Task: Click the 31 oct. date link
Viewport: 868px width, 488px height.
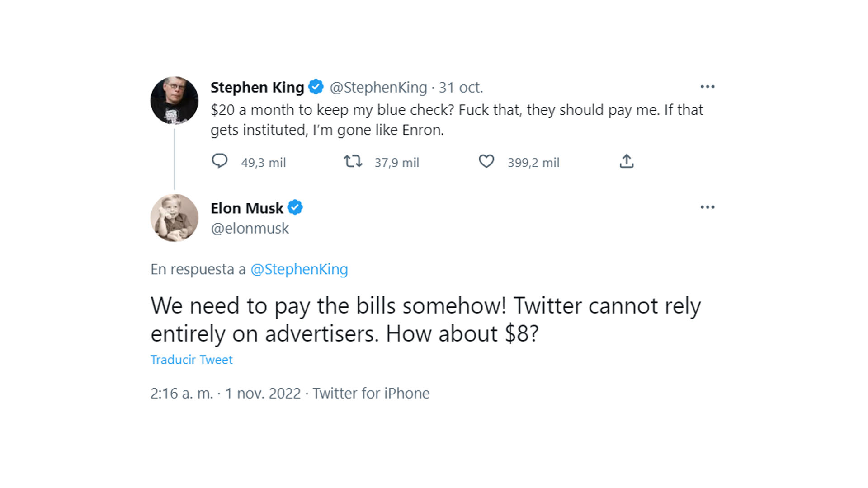Action: tap(461, 87)
